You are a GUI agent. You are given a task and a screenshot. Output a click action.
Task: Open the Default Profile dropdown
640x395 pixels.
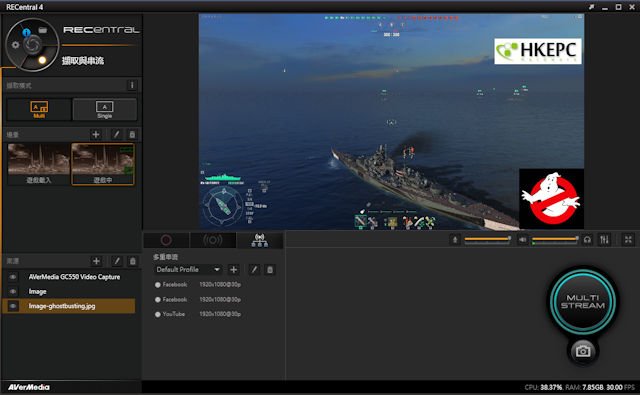pos(188,269)
